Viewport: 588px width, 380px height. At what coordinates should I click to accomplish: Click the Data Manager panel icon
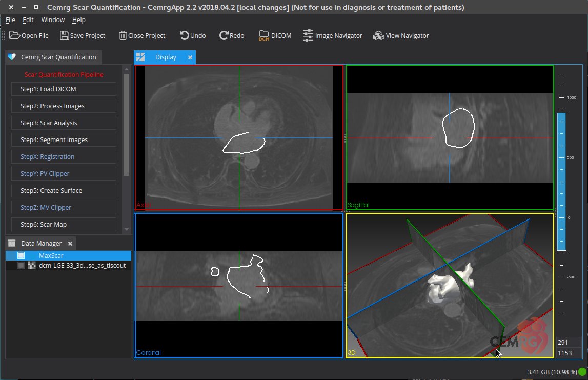(x=12, y=243)
